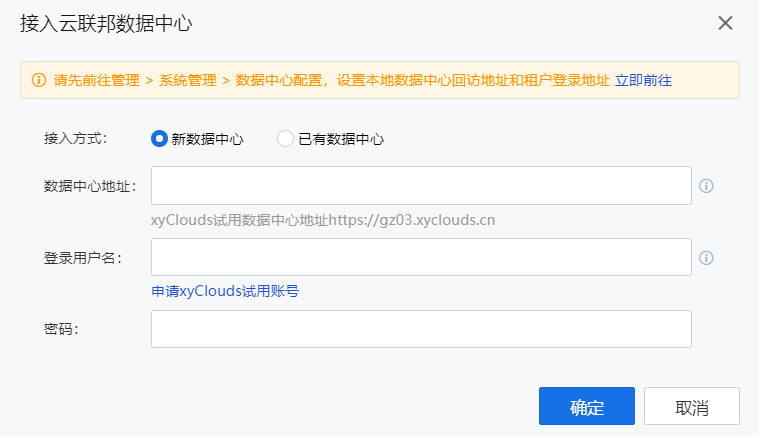759x436 pixels.
Task: Click the orange warning icon in banner
Action: [x=39, y=80]
